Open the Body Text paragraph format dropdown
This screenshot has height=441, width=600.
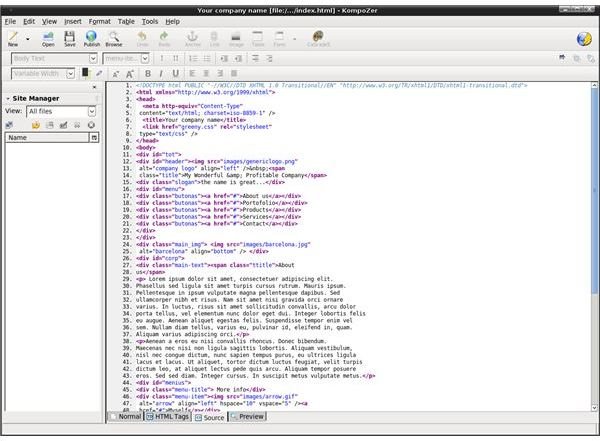[x=54, y=59]
